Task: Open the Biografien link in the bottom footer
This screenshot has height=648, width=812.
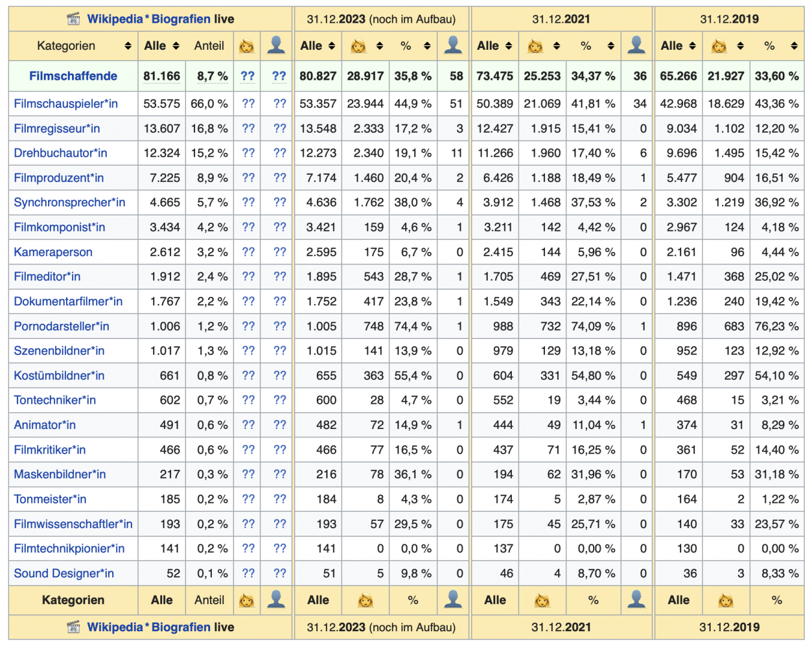Action: [181, 628]
